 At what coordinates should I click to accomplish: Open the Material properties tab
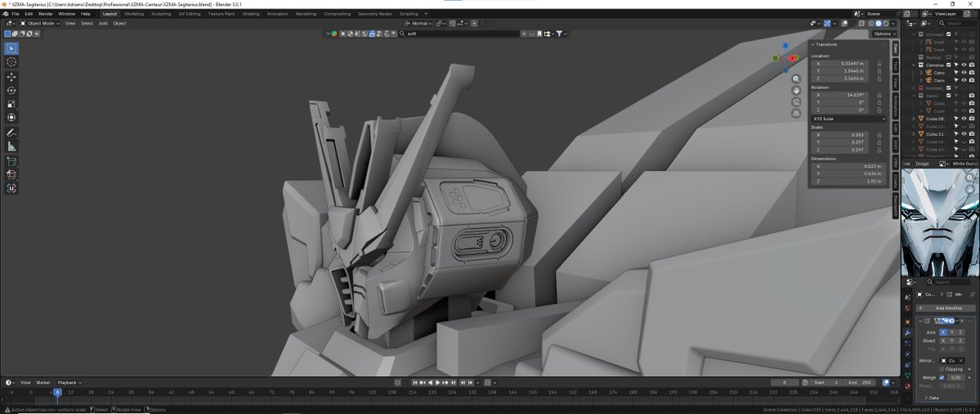907,386
